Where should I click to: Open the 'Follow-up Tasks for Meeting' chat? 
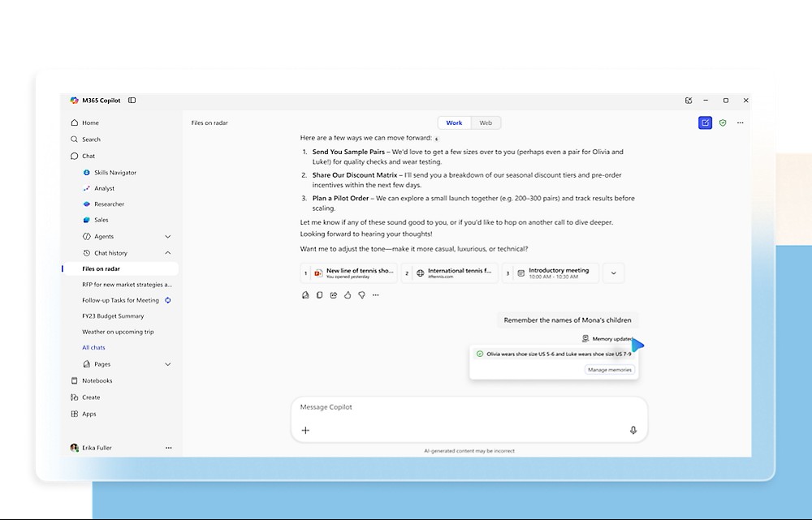tap(120, 300)
